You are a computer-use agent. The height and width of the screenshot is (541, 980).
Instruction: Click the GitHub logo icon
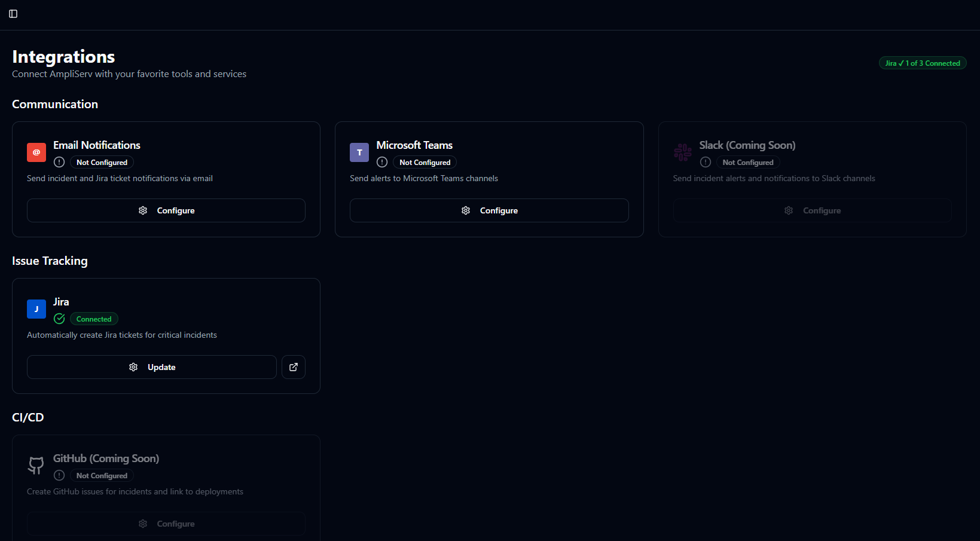point(36,466)
